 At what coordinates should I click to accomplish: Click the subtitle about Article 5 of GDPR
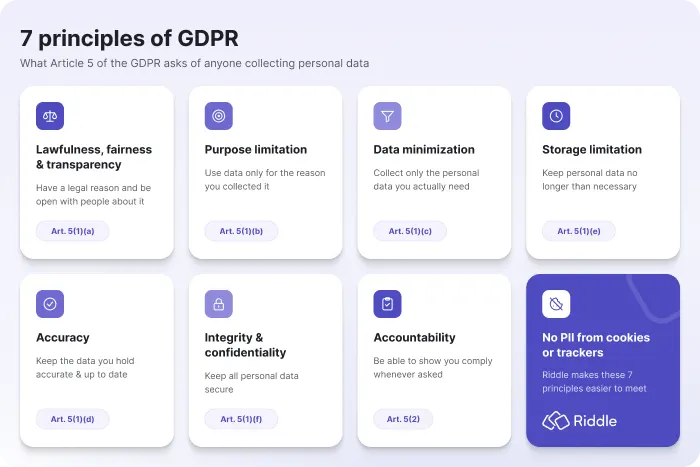pyautogui.click(x=195, y=63)
